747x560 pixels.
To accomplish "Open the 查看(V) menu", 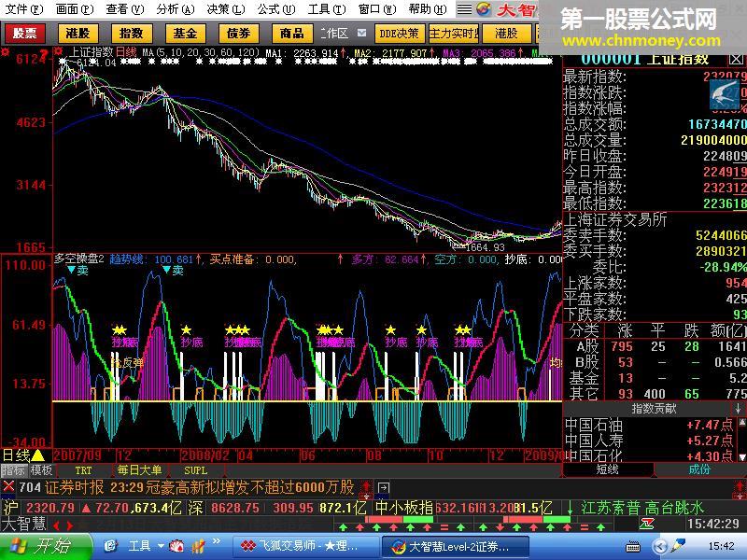I will pos(125,9).
